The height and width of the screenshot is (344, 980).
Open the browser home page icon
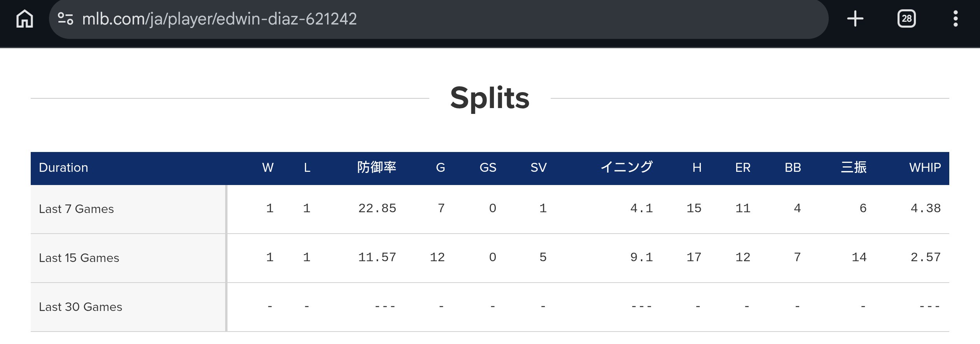[x=24, y=19]
